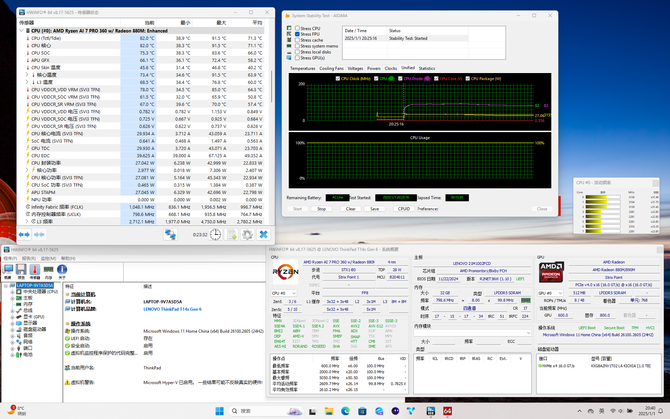This screenshot has width=670, height=419.
Task: Click the Memory chip icon in HWiNFO toolbar
Action: tap(48, 270)
